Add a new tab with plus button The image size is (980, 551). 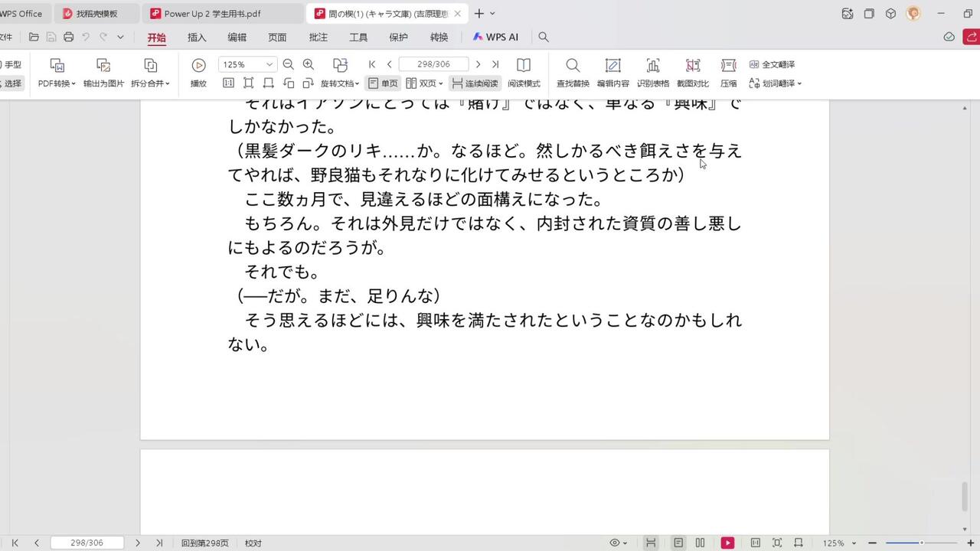click(x=479, y=14)
